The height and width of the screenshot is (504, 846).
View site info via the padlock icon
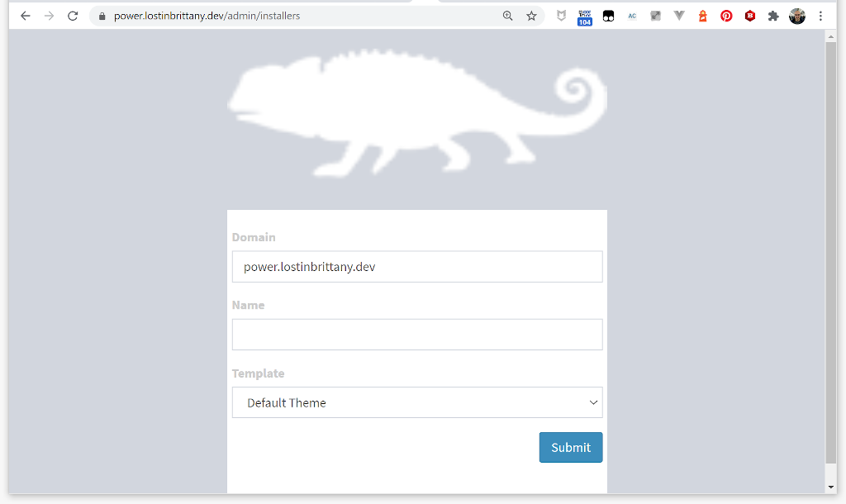(102, 16)
